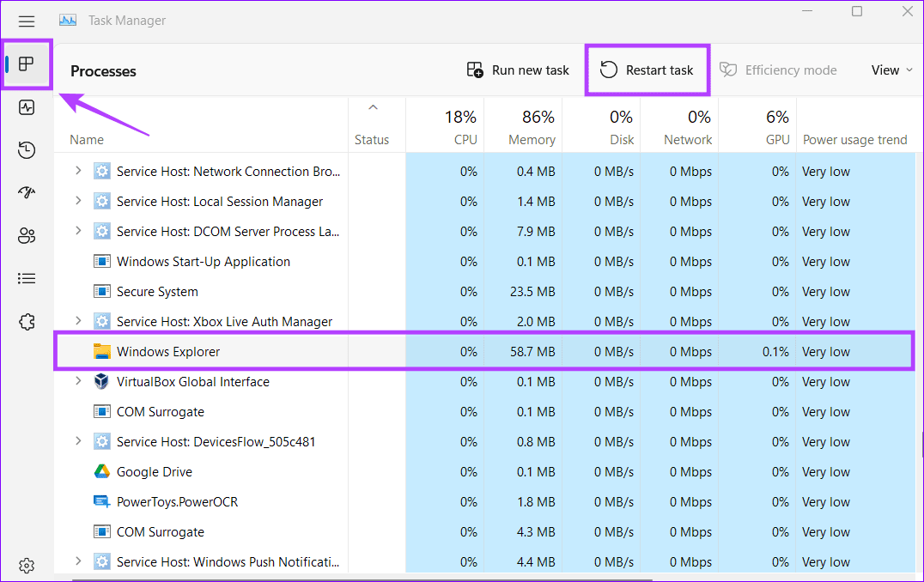
Task: Open the Startup apps page icon
Action: [27, 192]
